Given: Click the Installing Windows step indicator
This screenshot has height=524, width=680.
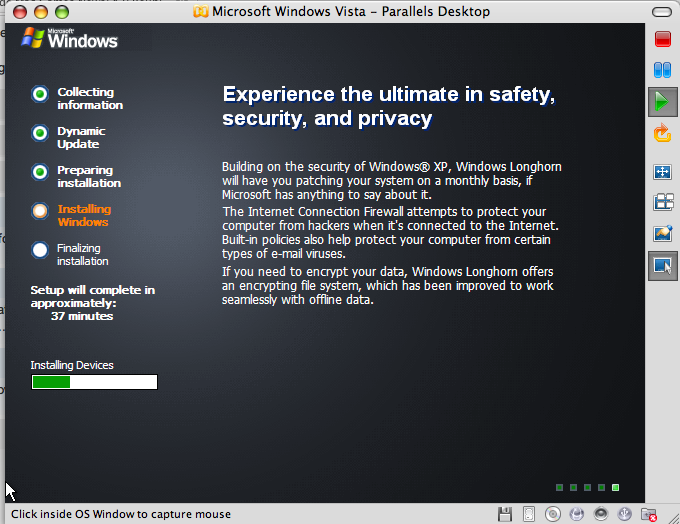Looking at the screenshot, I should tap(40, 211).
